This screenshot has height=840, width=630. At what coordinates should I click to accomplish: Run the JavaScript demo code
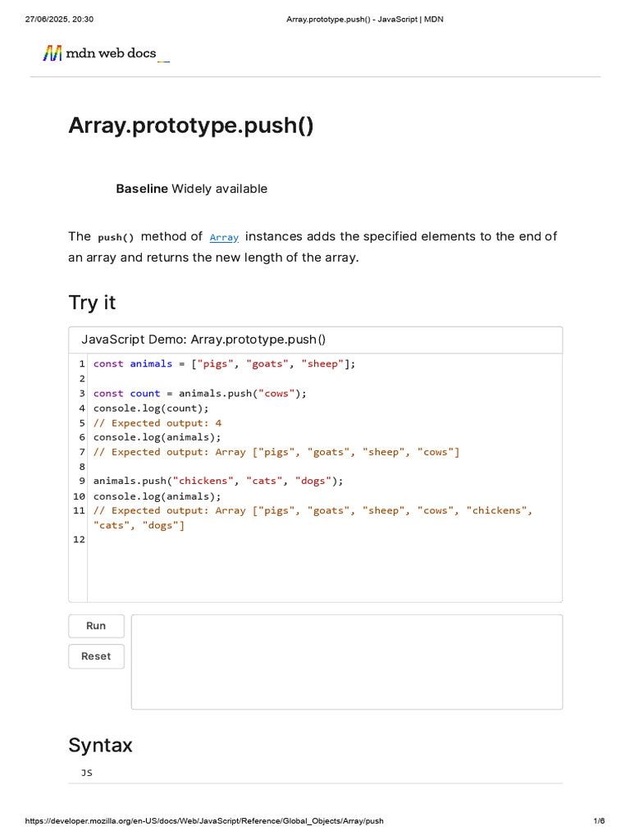(x=96, y=626)
